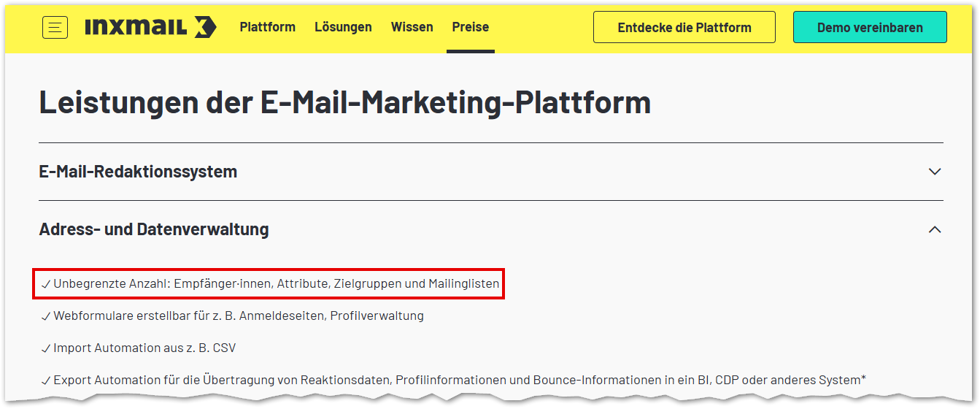Select the Wissen menu item

pos(412,27)
